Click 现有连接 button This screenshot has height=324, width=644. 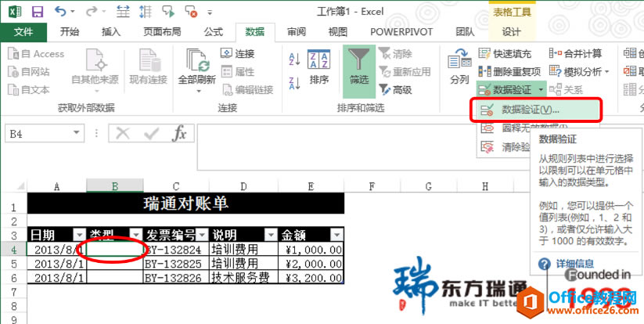[148, 66]
